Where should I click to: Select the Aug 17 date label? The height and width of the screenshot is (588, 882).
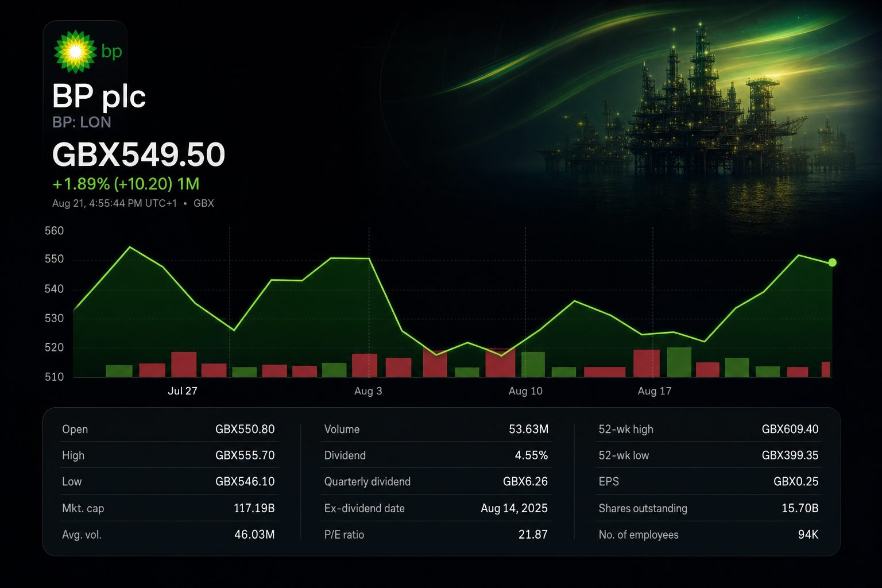pos(655,391)
